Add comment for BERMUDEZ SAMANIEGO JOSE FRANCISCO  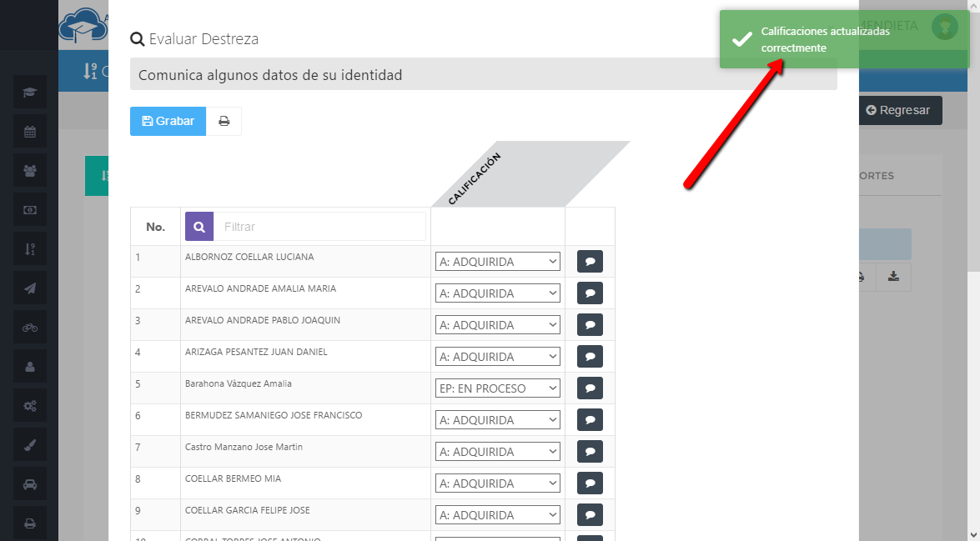[590, 420]
